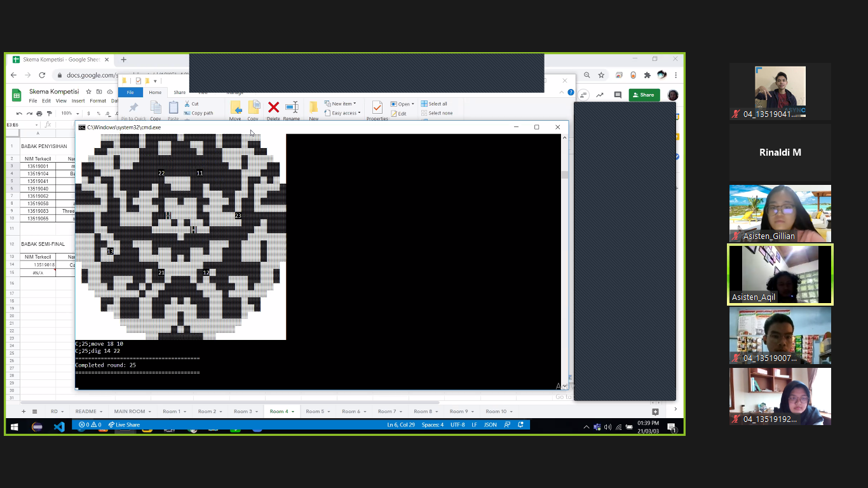
Task: Click Cut in the Explorer ribbon
Action: tap(191, 104)
